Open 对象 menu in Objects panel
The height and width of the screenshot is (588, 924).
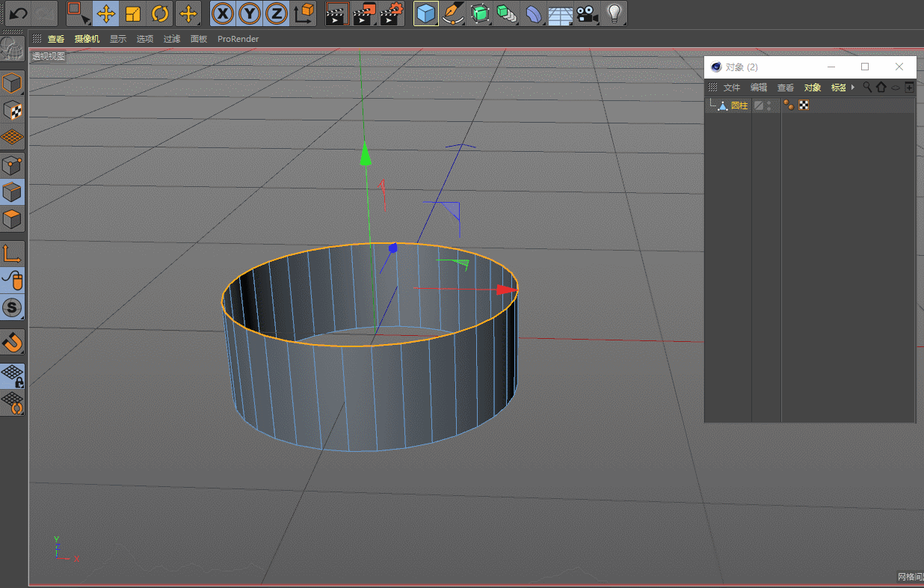[x=813, y=88]
